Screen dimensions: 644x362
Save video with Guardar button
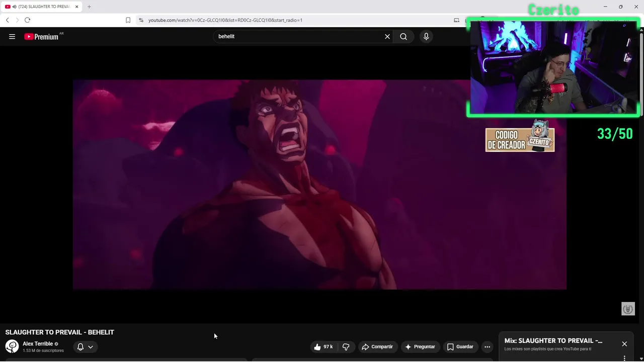tap(460, 347)
